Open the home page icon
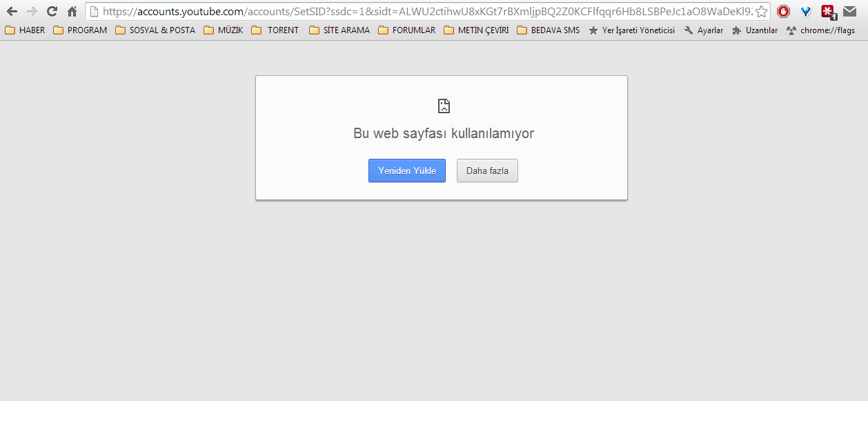This screenshot has width=868, height=424. tap(72, 11)
